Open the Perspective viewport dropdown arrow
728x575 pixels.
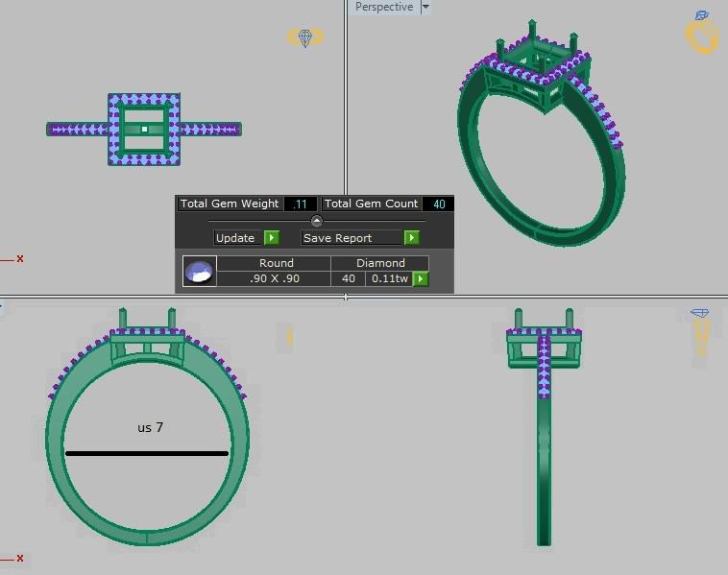coord(425,7)
